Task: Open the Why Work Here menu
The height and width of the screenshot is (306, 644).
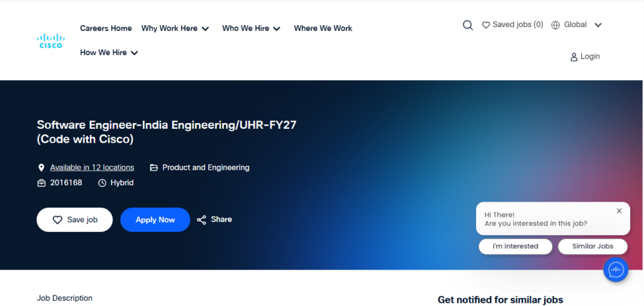Action: pyautogui.click(x=169, y=28)
